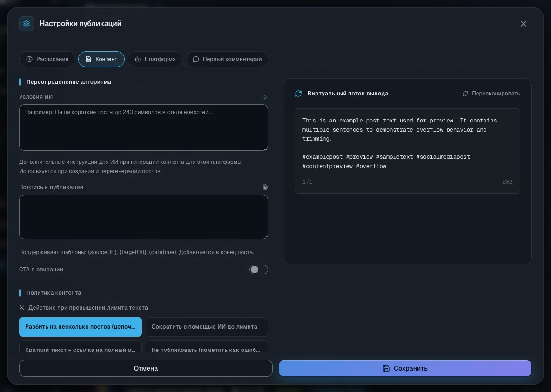The width and height of the screenshot is (551, 392).
Task: Close the Настройки публикаций dialog
Action: point(523,24)
